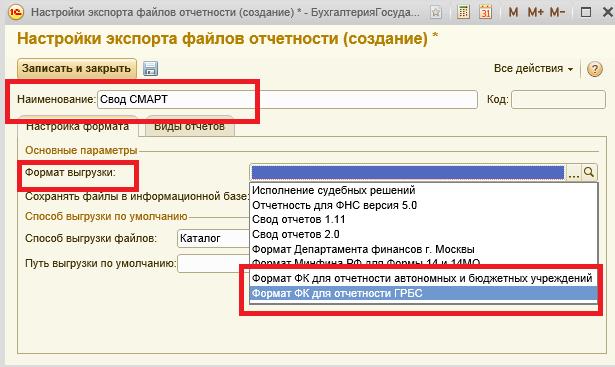The image size is (615, 367).
Task: Open the help question mark icon
Action: coord(595,69)
